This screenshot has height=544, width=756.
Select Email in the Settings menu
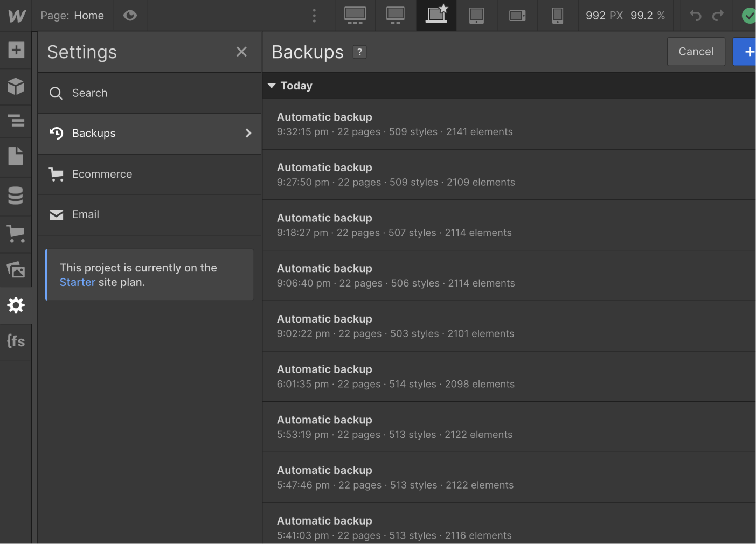click(x=85, y=214)
